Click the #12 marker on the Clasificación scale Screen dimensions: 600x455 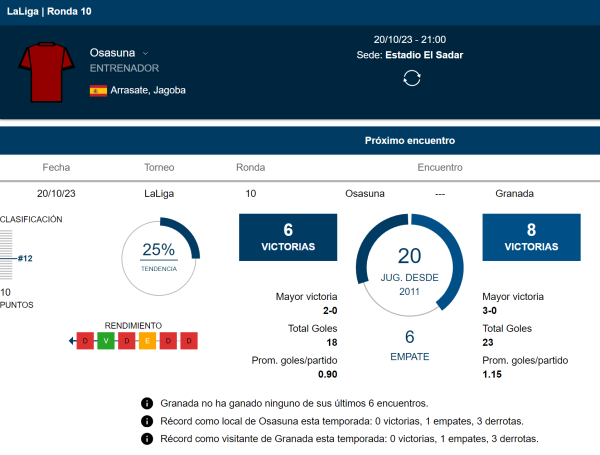click(24, 258)
